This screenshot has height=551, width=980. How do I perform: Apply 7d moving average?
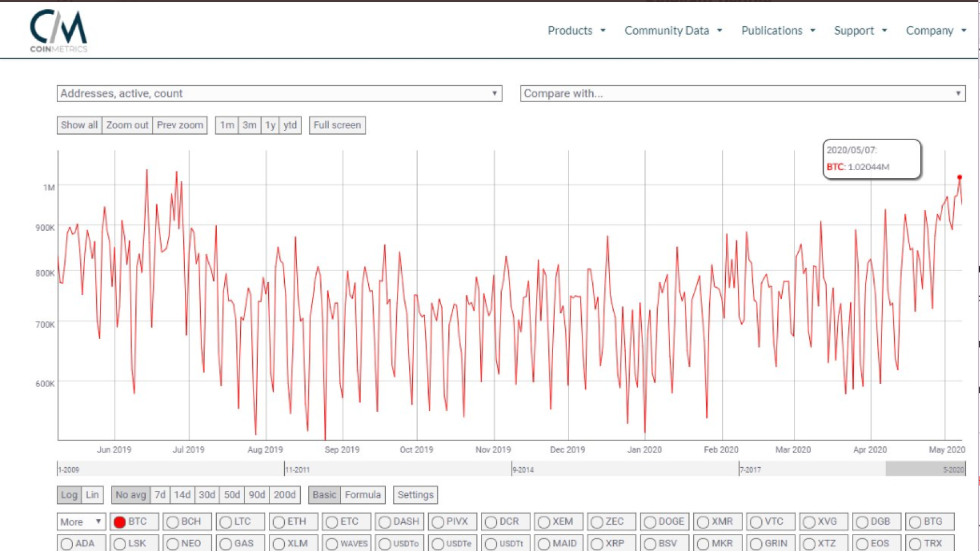160,495
